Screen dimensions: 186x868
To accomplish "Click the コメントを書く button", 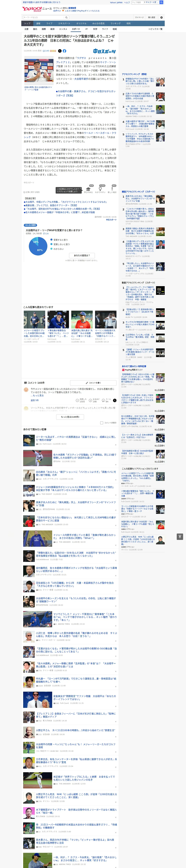I will (x=93, y=383).
